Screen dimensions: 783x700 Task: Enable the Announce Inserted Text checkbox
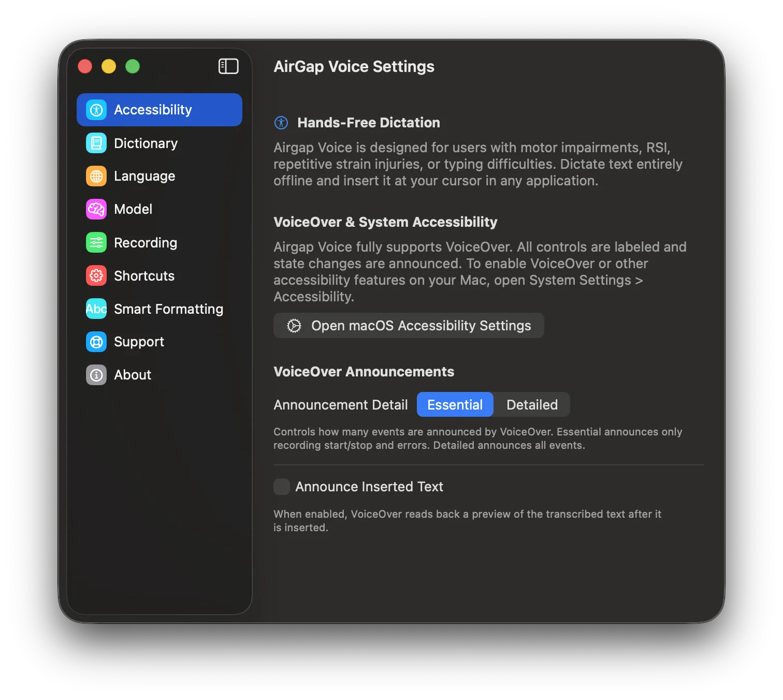pyautogui.click(x=282, y=487)
